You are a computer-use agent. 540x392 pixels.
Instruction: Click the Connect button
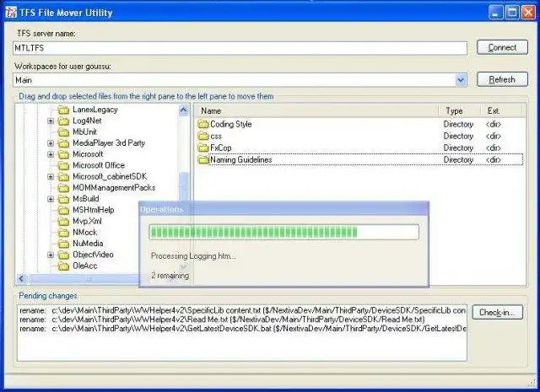(x=502, y=47)
